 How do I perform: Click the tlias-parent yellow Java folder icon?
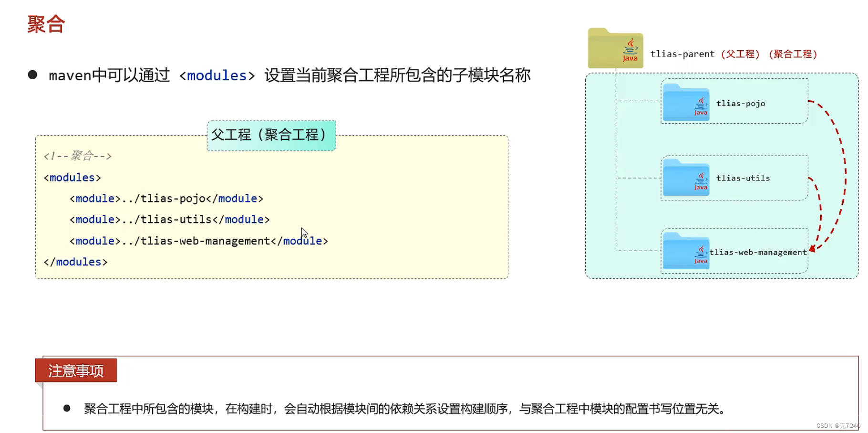pyautogui.click(x=615, y=48)
